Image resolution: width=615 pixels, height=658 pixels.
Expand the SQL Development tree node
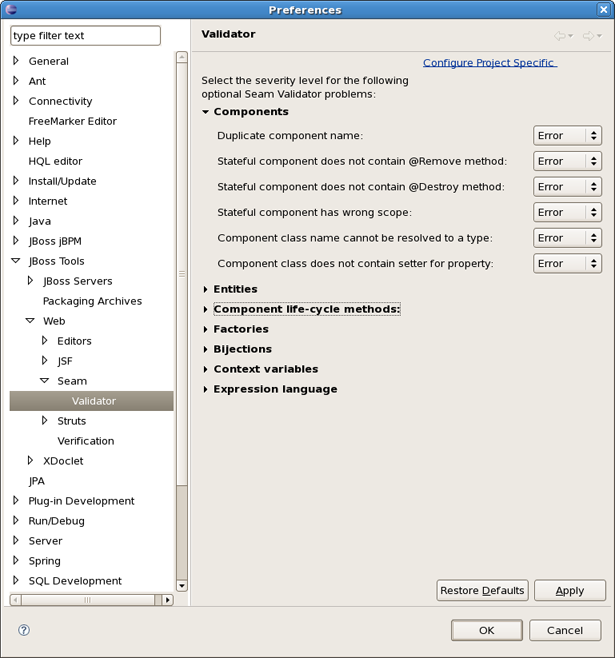[x=16, y=580]
